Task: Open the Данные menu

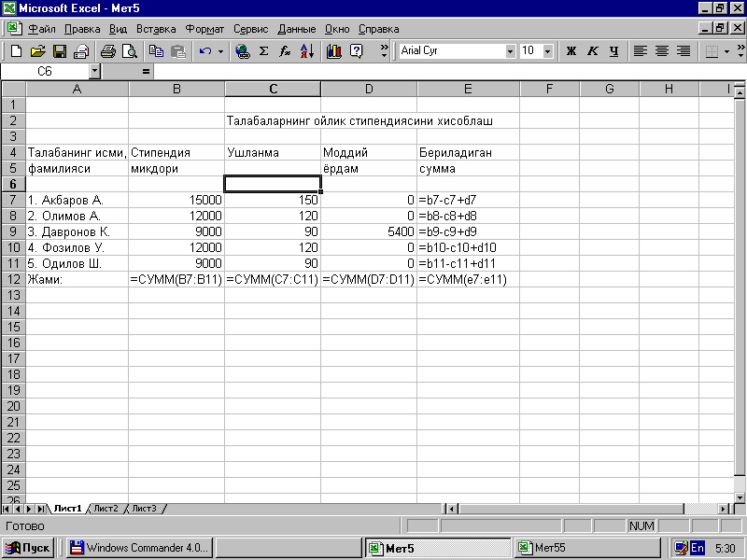Action: click(297, 29)
